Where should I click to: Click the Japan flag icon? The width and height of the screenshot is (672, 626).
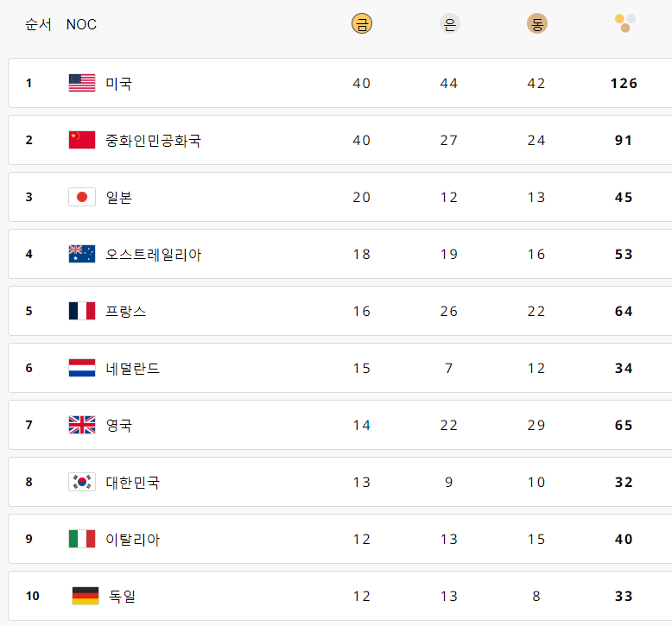pyautogui.click(x=82, y=197)
